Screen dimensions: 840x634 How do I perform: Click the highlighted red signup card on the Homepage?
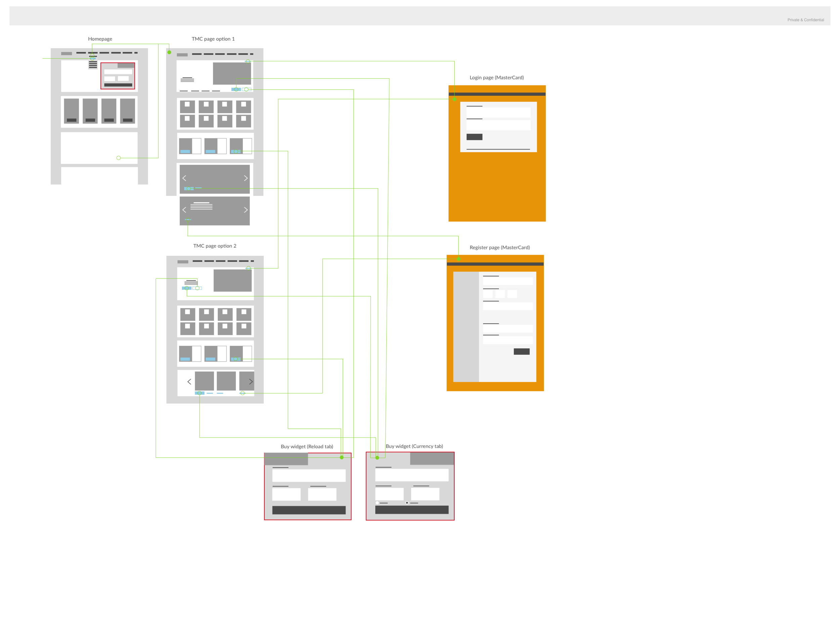[x=117, y=76]
